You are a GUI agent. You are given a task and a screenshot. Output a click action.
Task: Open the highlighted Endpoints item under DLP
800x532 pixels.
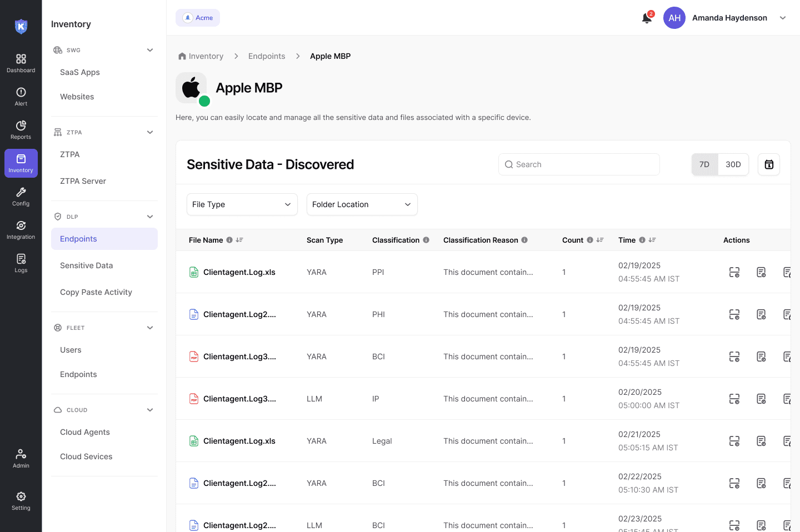pos(104,239)
